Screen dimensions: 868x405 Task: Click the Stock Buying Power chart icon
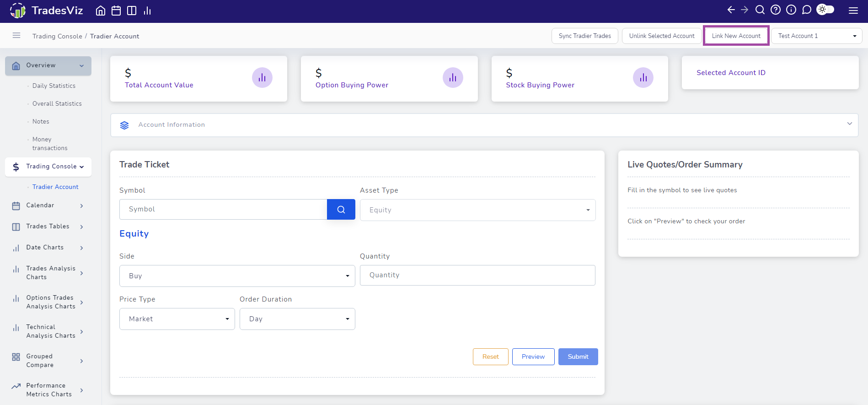point(643,78)
